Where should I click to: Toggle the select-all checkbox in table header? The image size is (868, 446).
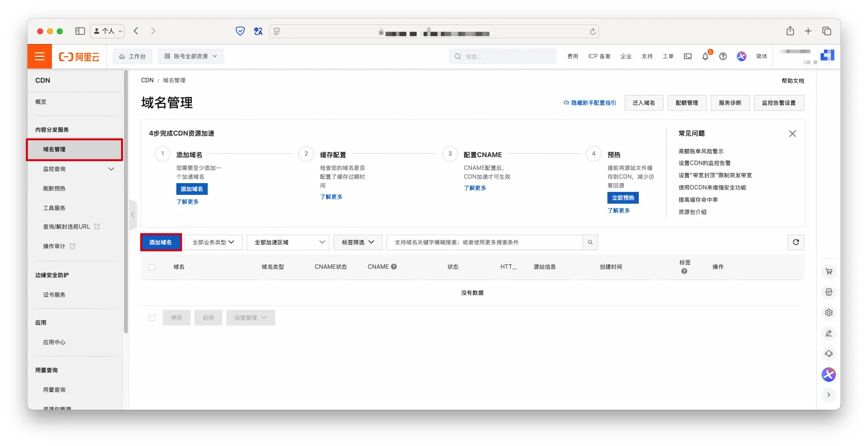coord(152,267)
